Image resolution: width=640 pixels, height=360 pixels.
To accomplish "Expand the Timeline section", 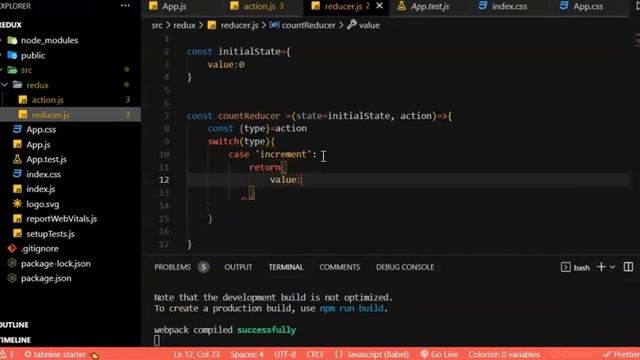I will point(16,340).
